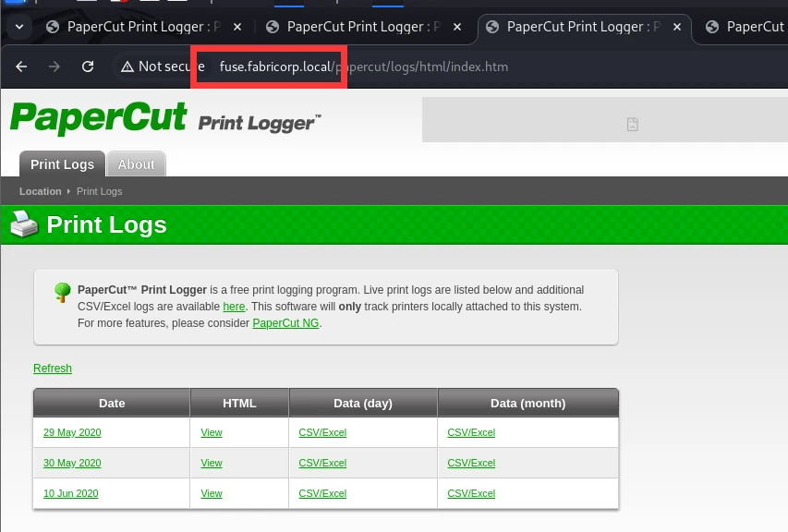Download monthly CSV/Excel for 10 Jun 2020
This screenshot has width=788, height=532.
tap(471, 493)
